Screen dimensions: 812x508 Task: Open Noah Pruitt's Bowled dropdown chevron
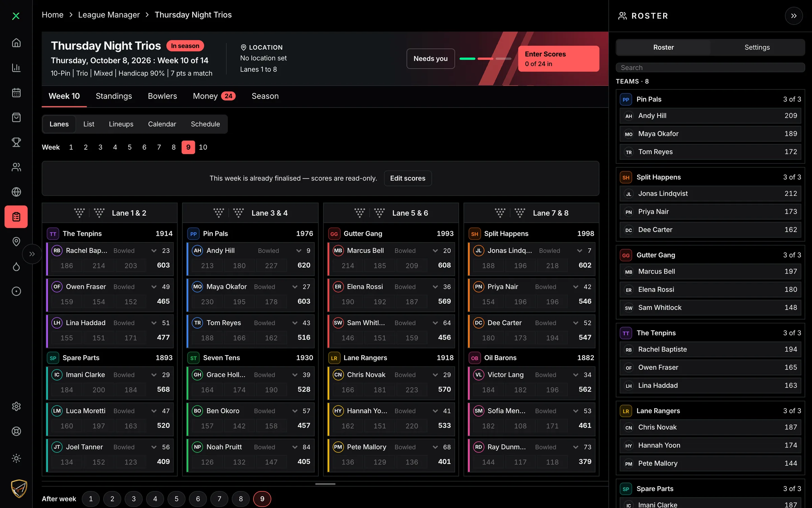tap(295, 447)
